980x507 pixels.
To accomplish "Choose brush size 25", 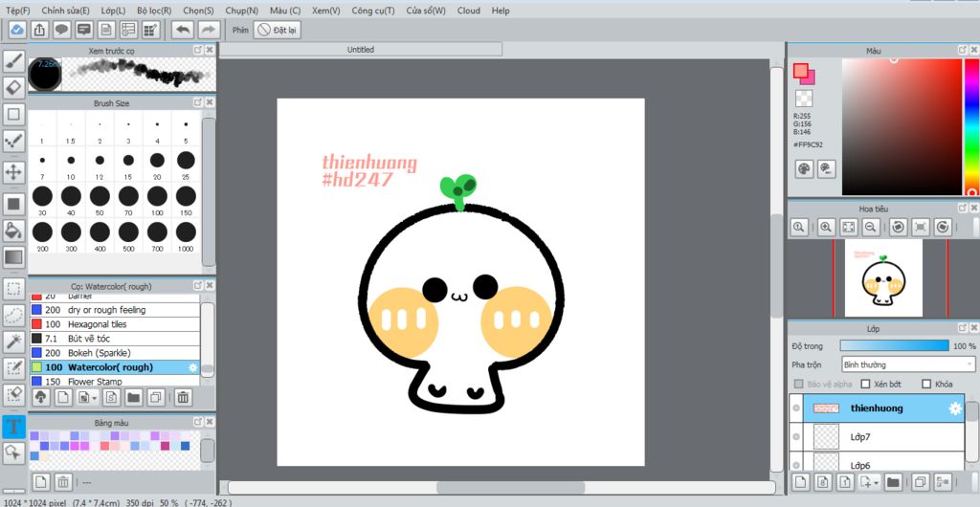I will coord(186,165).
